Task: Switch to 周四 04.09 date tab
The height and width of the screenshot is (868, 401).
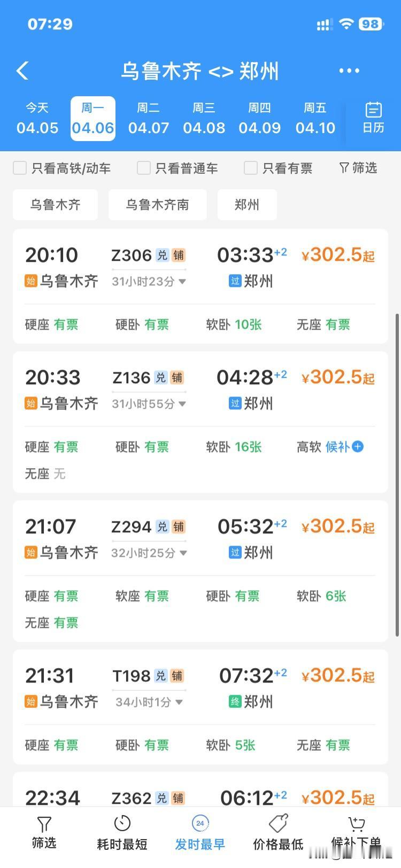Action: coord(259,118)
